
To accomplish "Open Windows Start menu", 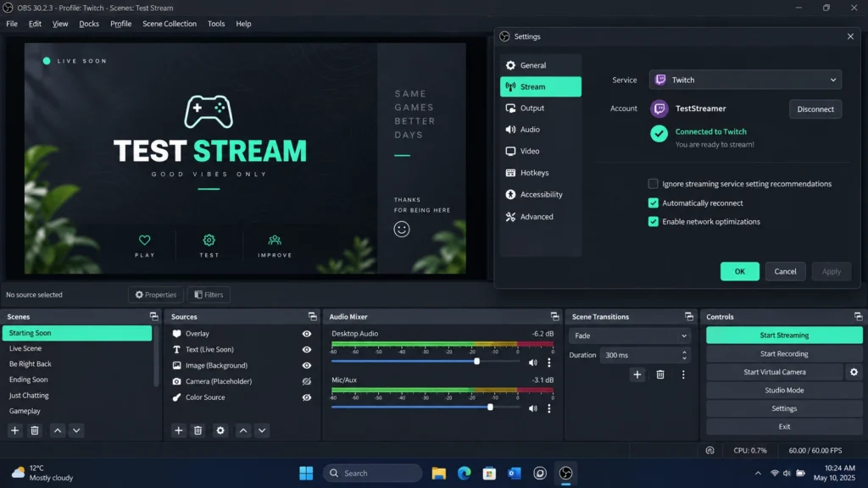I will [x=306, y=473].
